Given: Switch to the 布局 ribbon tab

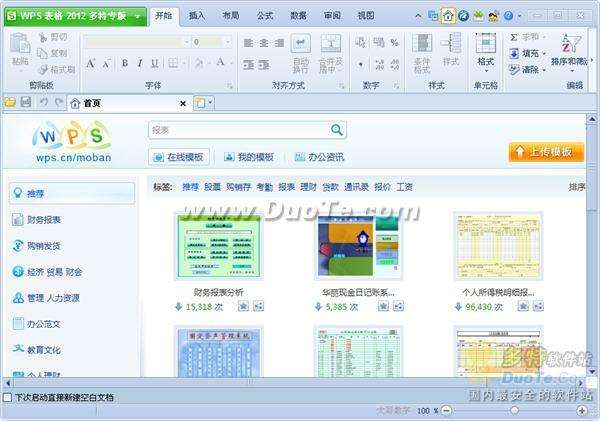Looking at the screenshot, I should (x=231, y=16).
